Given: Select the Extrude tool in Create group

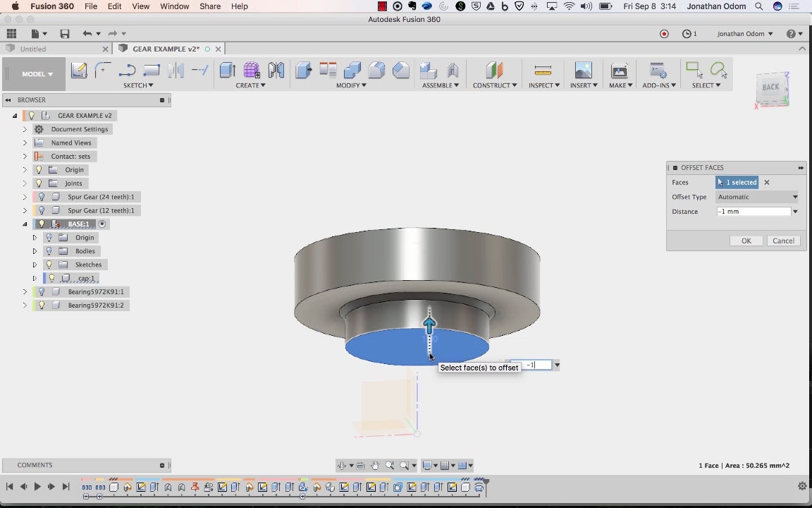Looking at the screenshot, I should point(227,70).
